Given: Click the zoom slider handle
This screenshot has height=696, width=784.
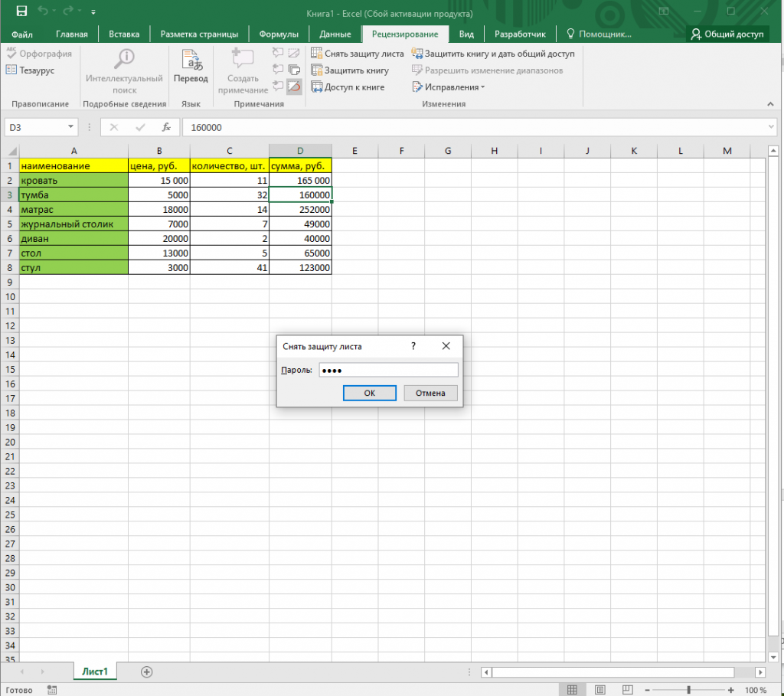Looking at the screenshot, I should coord(688,690).
